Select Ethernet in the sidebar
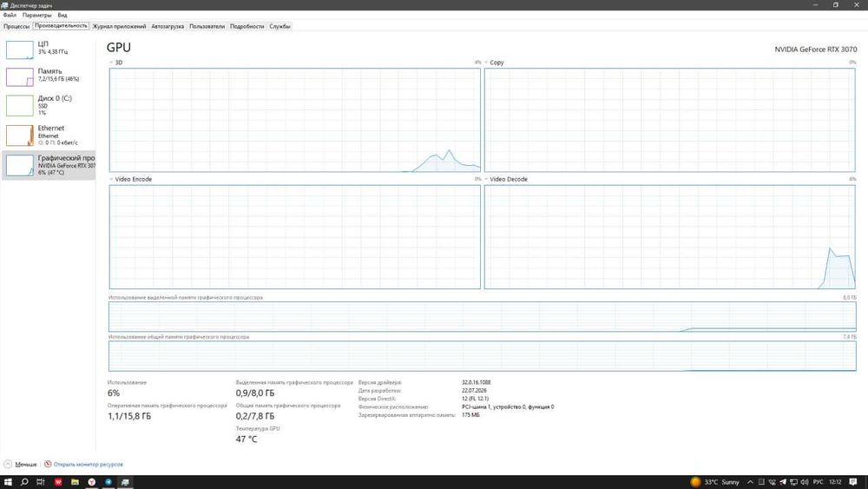This screenshot has width=868, height=489. point(49,135)
